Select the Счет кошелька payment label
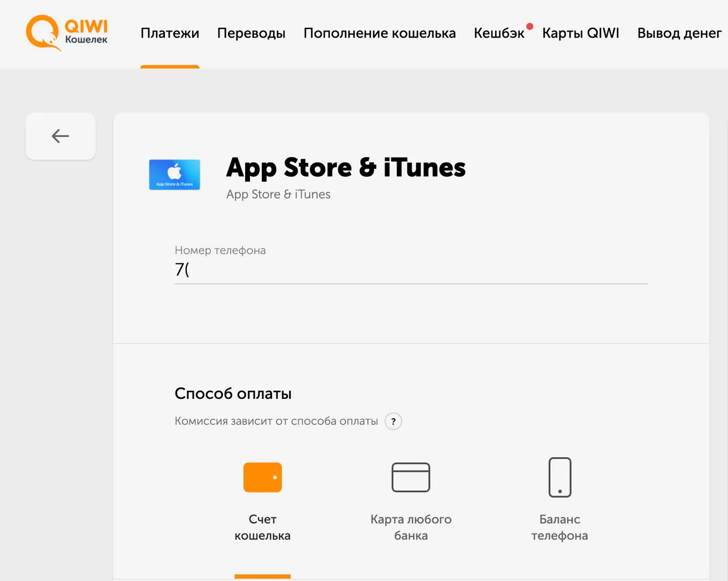The height and width of the screenshot is (581, 728). pos(262,527)
